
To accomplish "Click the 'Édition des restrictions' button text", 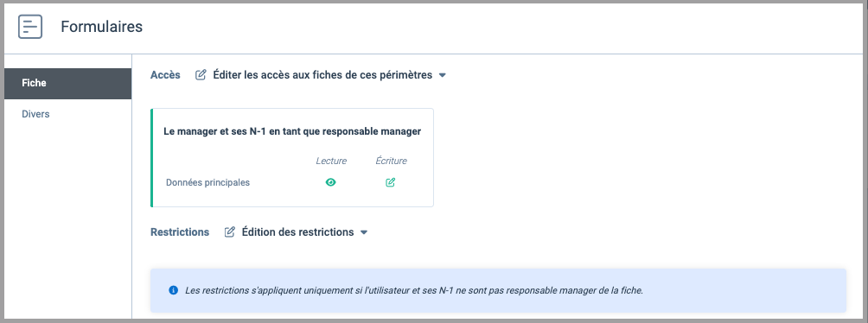I will click(297, 231).
